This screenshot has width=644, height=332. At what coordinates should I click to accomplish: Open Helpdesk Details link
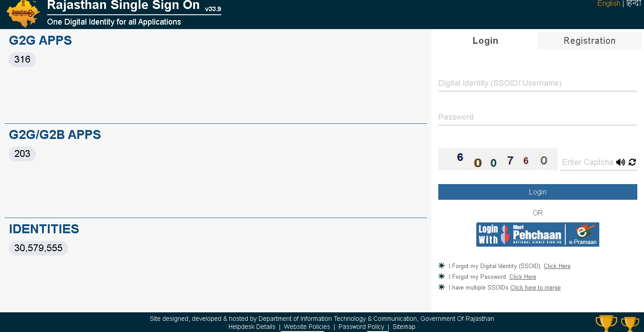pyautogui.click(x=252, y=327)
